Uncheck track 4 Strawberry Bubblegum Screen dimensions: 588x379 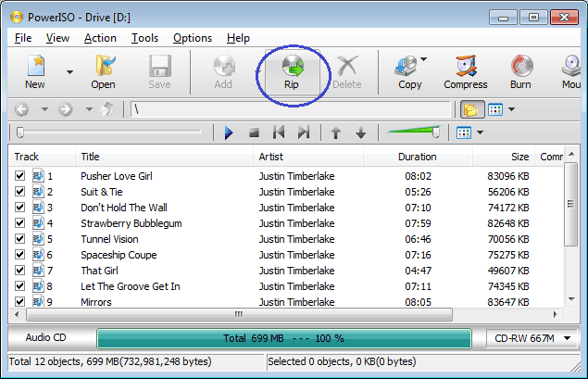[19, 223]
